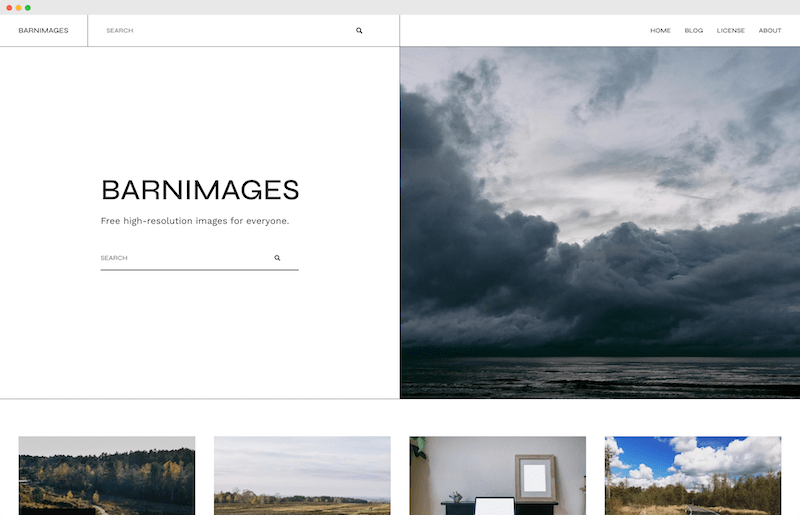The height and width of the screenshot is (515, 800).
Task: Click the storm clouds hero photo
Action: pos(600,222)
